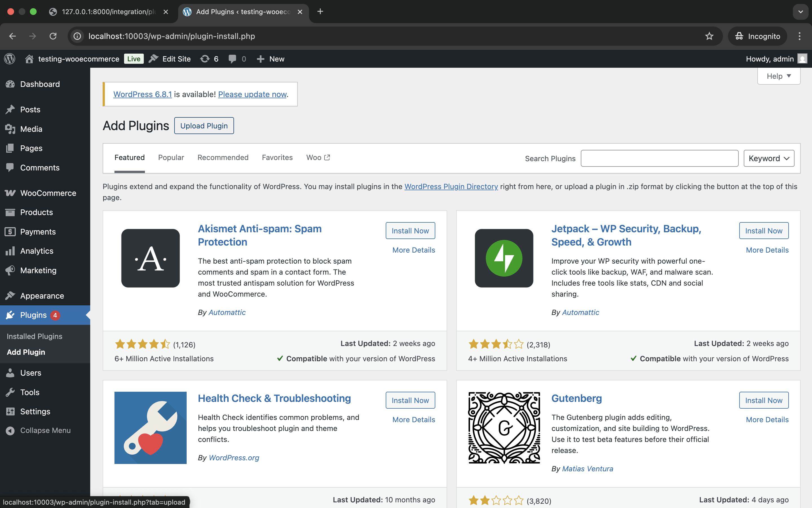Open More Details for Gutenberg
812x508 pixels.
[767, 420]
